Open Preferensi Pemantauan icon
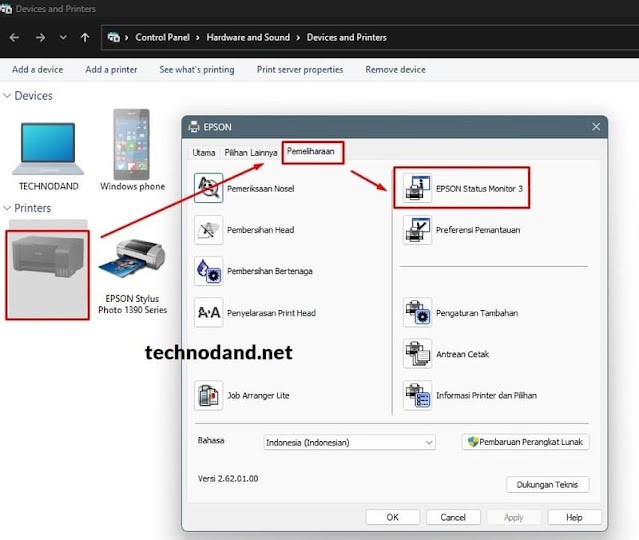This screenshot has width=639, height=540. point(417,230)
